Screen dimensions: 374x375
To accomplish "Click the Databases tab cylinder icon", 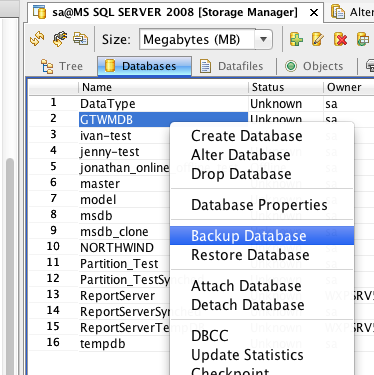I will click(x=110, y=66).
